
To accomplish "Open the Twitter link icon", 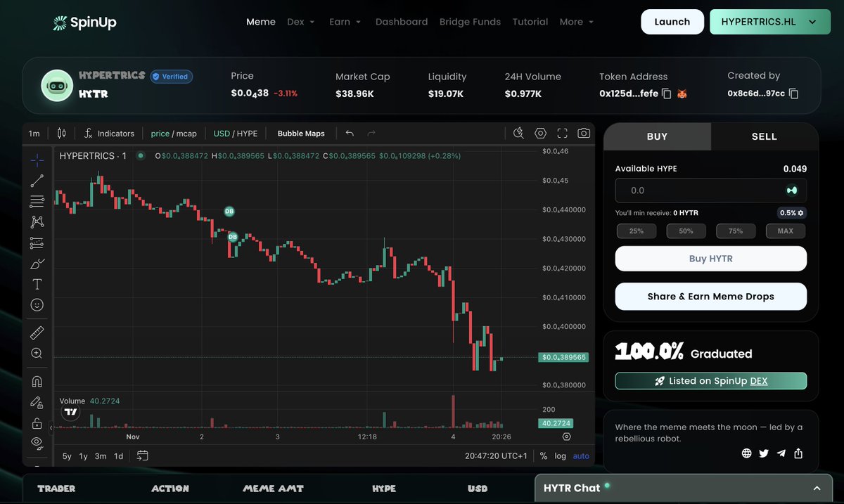I will (765, 453).
